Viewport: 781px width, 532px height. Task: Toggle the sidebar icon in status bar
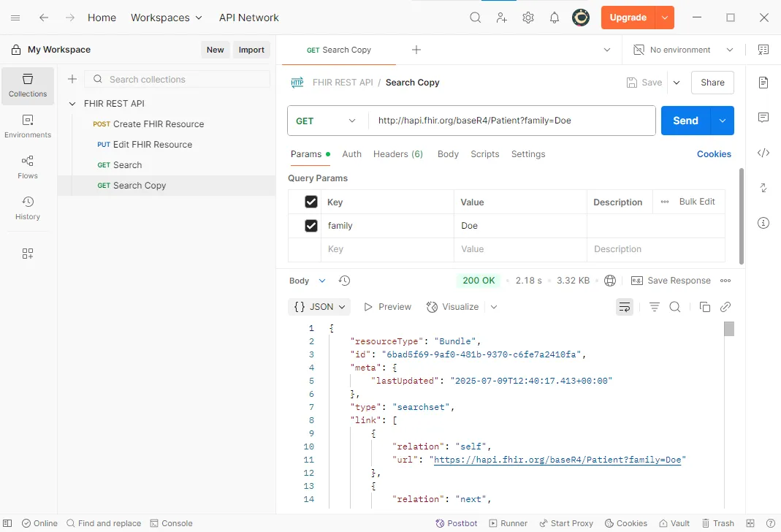point(7,523)
